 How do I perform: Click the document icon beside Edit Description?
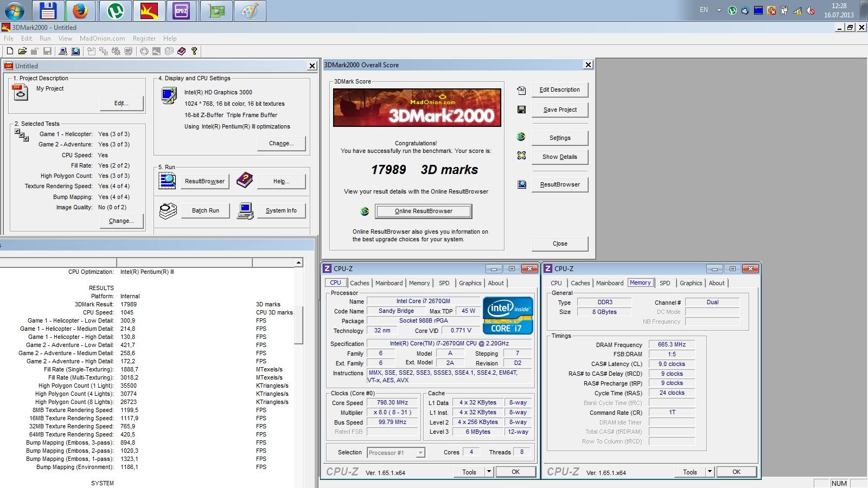tap(521, 90)
